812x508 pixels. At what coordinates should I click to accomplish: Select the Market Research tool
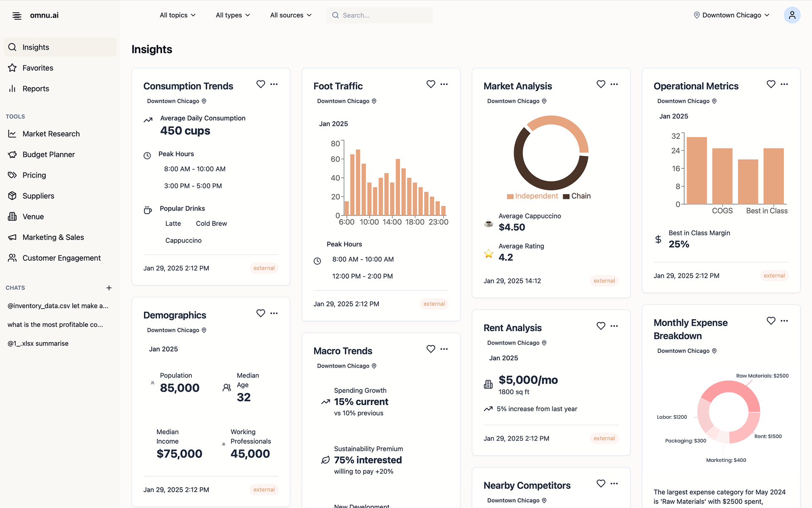[51, 133]
